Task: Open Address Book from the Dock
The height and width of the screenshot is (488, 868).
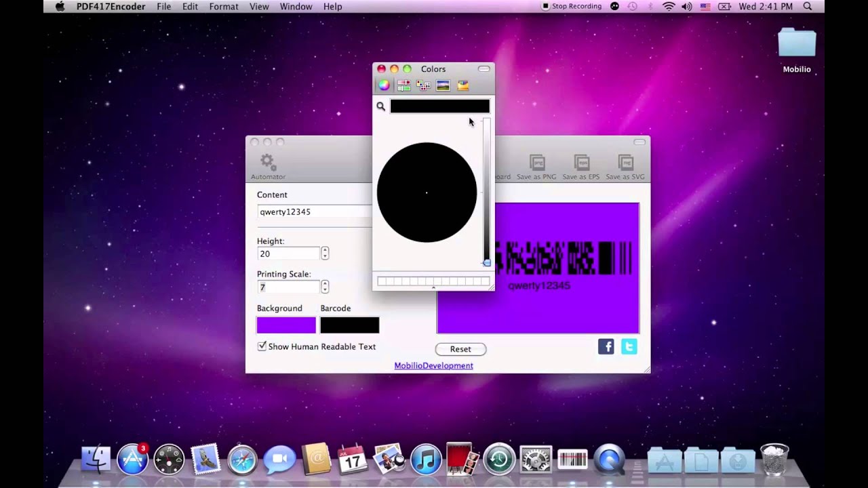Action: [x=315, y=460]
